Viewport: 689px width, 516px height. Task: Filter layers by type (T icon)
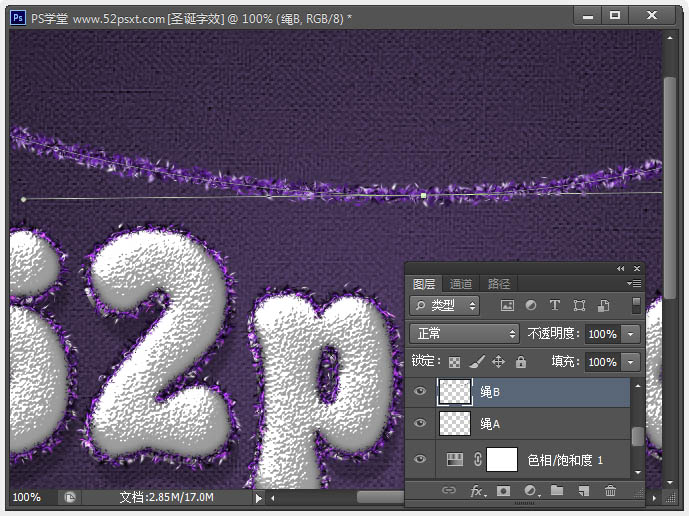click(x=555, y=305)
